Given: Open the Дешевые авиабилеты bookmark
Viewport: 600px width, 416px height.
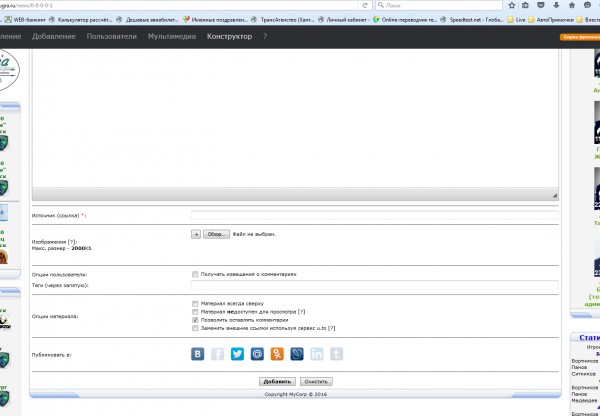Looking at the screenshot, I should [148, 20].
